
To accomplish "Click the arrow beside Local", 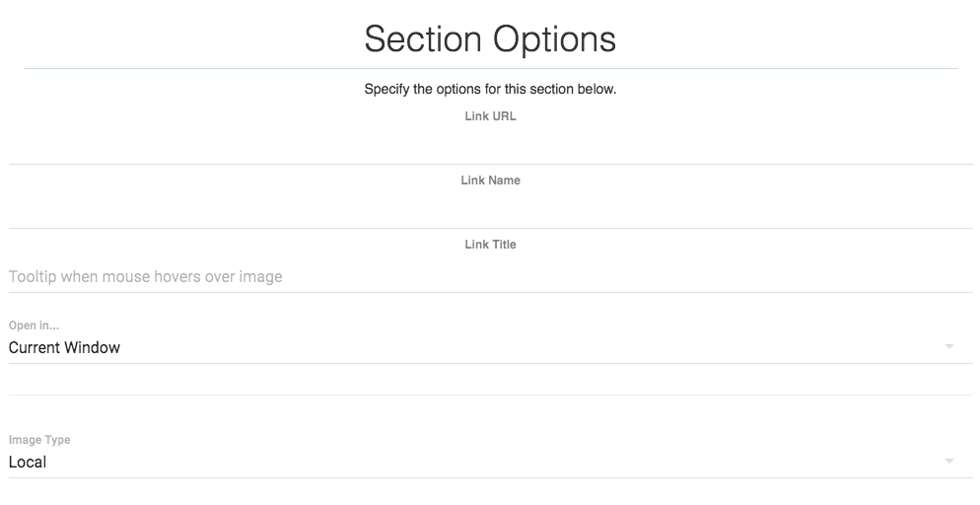I will 949,462.
